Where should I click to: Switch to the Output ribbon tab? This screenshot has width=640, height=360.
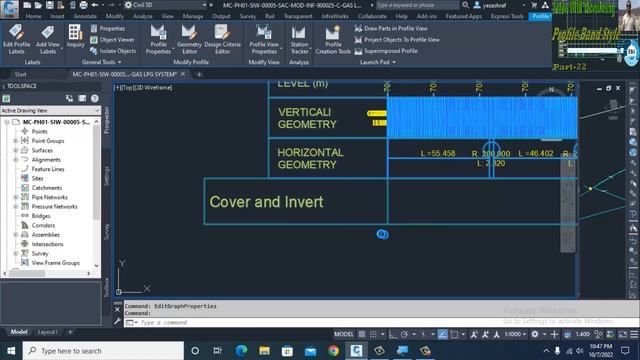click(221, 16)
